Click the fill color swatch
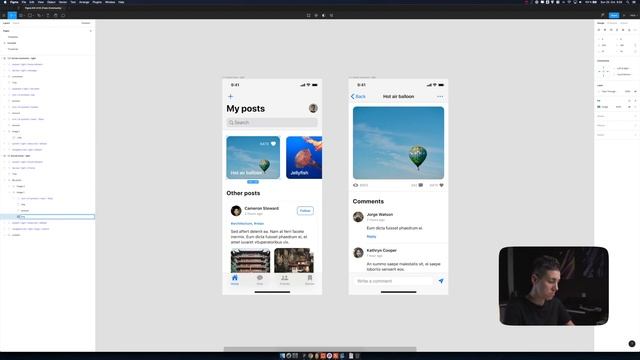 click(x=599, y=107)
